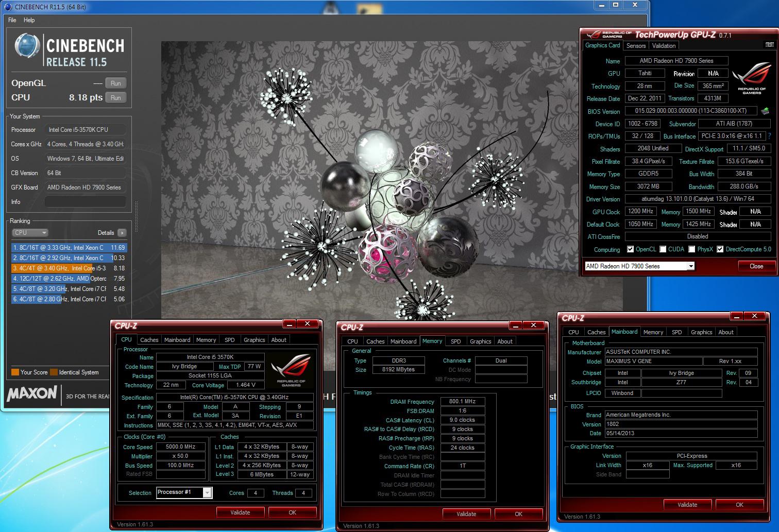Open Mainboard tab in CPU-Z Memory window
779x532 pixels.
tap(403, 341)
